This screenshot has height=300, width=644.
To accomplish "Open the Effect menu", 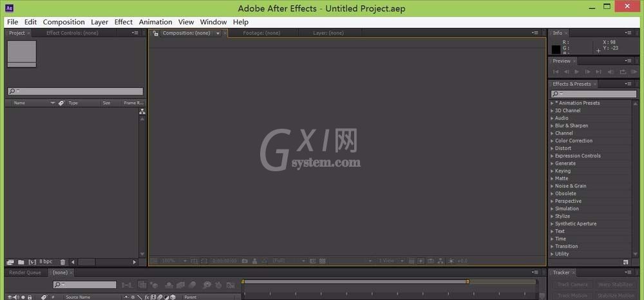I will [x=123, y=22].
